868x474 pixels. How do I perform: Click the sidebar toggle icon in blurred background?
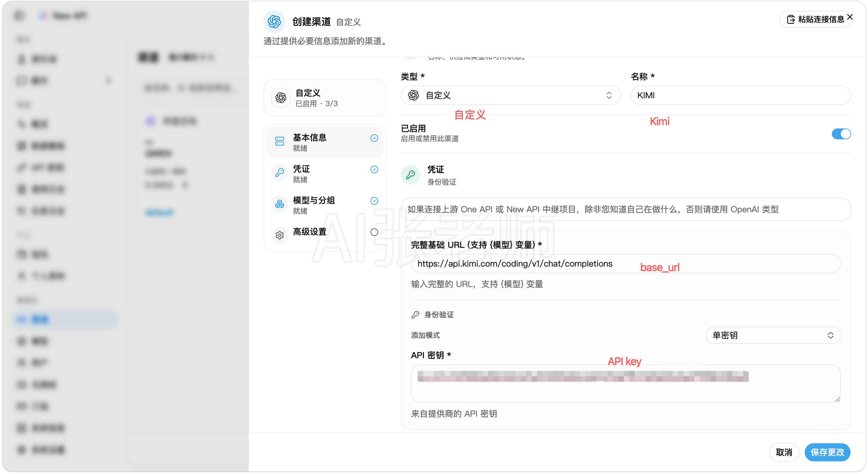tap(19, 15)
